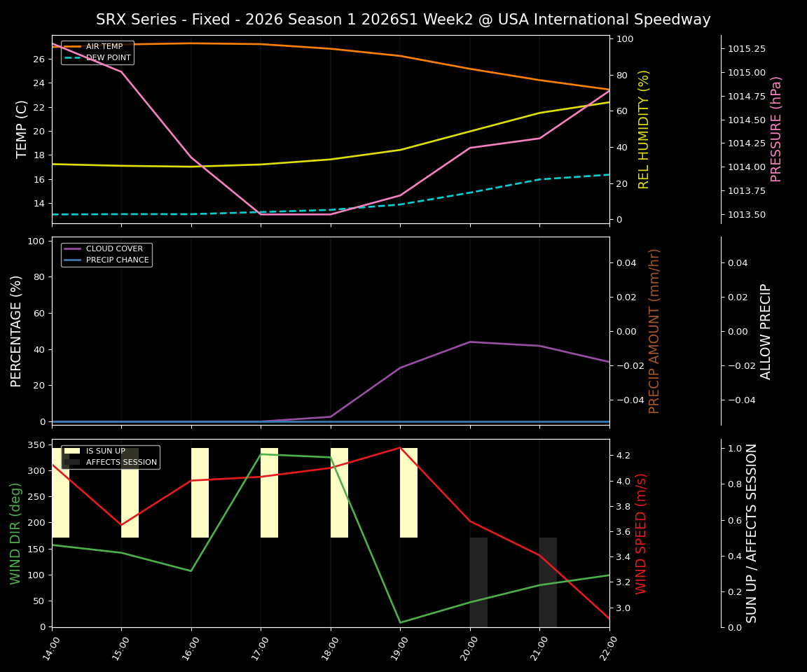807x672 pixels.
Task: Toggle the IS SUN UP legend entry
Action: (x=105, y=451)
